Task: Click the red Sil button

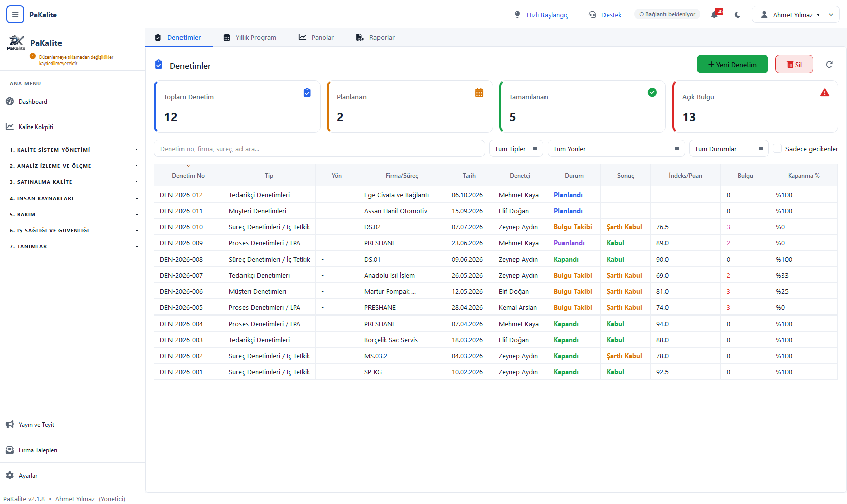Action: click(x=794, y=64)
